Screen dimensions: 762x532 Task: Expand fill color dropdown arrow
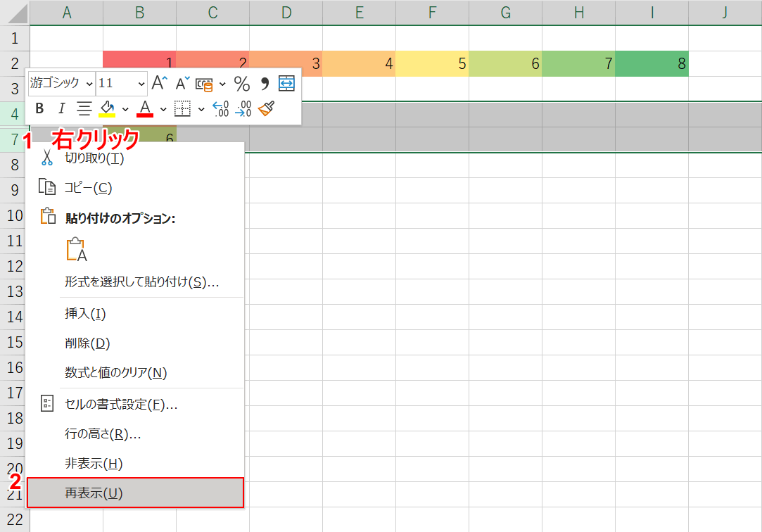[125, 109]
